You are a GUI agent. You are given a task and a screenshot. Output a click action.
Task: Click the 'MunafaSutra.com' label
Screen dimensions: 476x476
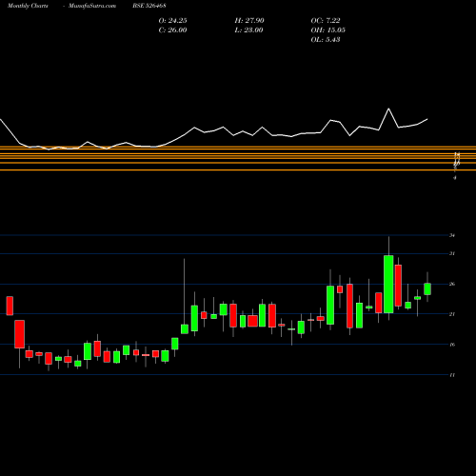pyautogui.click(x=92, y=6)
